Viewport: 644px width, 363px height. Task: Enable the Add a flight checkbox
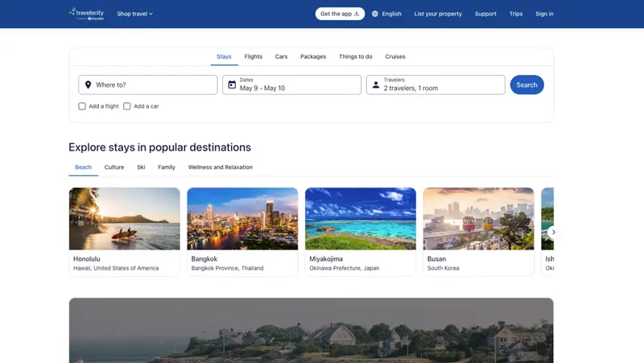82,106
